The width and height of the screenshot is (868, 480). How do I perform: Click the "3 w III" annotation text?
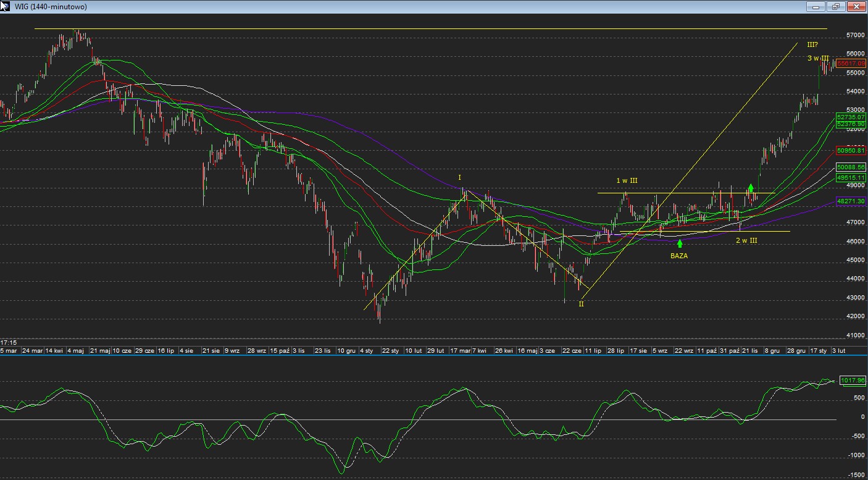pyautogui.click(x=818, y=58)
